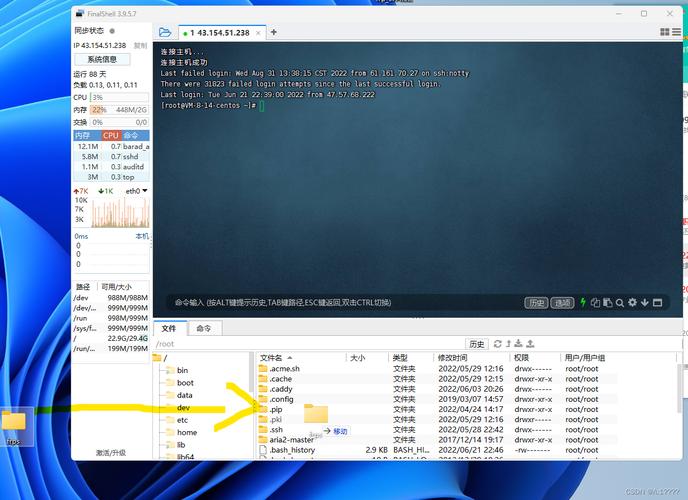Select the frps folder on desktop
This screenshot has height=500, width=688.
14,427
